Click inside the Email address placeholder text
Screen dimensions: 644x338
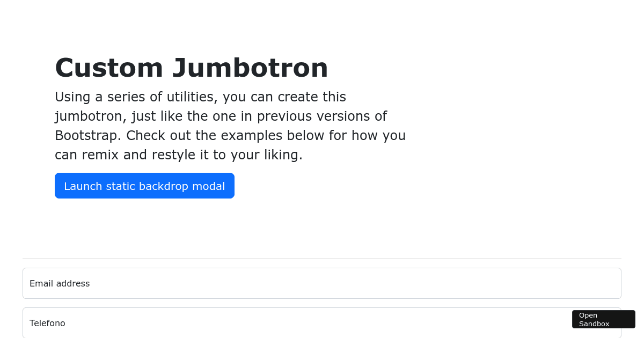click(x=60, y=283)
